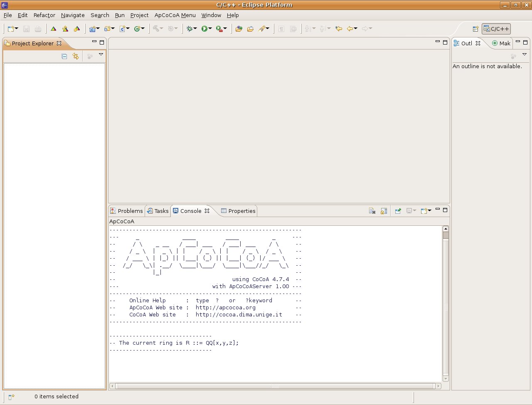The height and width of the screenshot is (405, 532).
Task: Maximize the Console view
Action: (445, 210)
